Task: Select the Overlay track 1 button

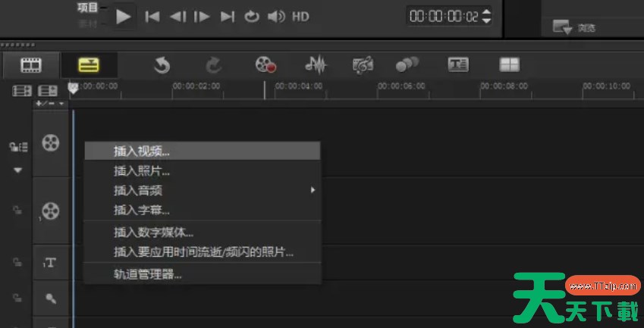Action: click(51, 211)
